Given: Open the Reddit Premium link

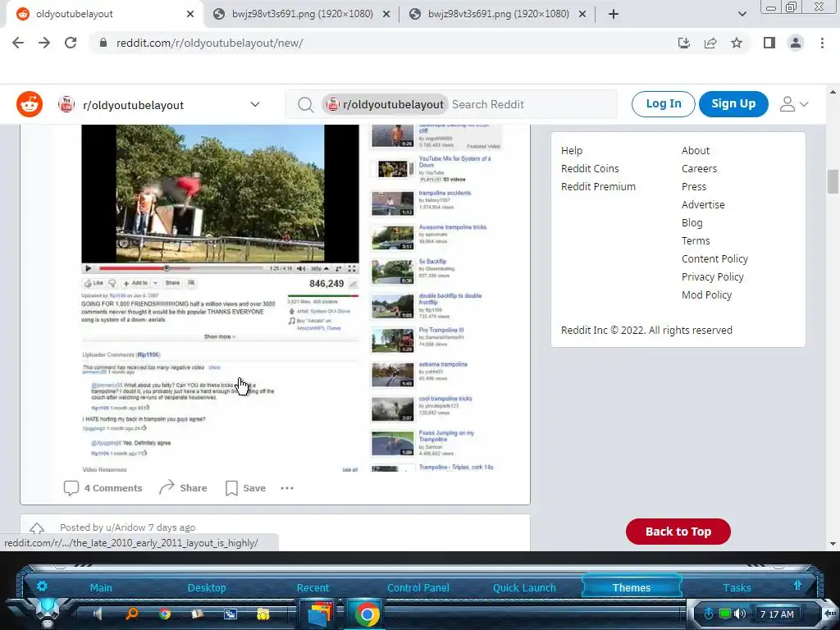Looking at the screenshot, I should coord(598,187).
